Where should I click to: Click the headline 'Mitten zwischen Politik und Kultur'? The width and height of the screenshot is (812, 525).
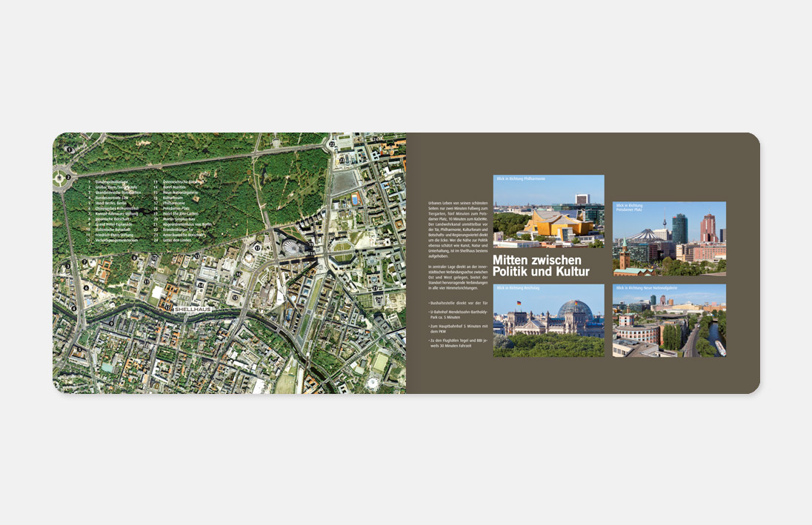541,266
